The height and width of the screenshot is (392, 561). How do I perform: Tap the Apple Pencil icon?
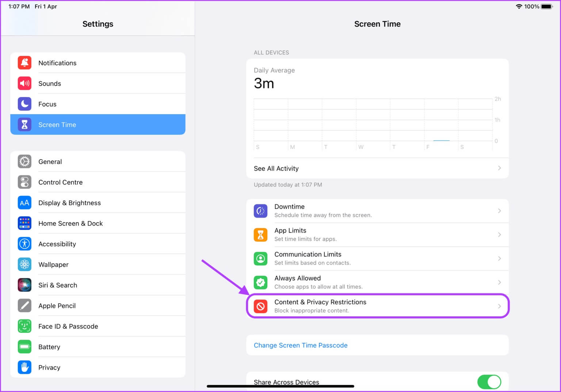(x=24, y=305)
